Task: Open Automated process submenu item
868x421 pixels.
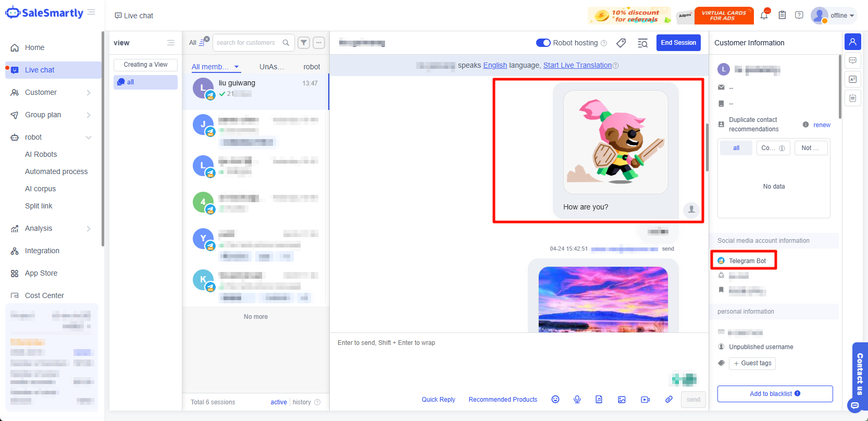Action: point(56,171)
